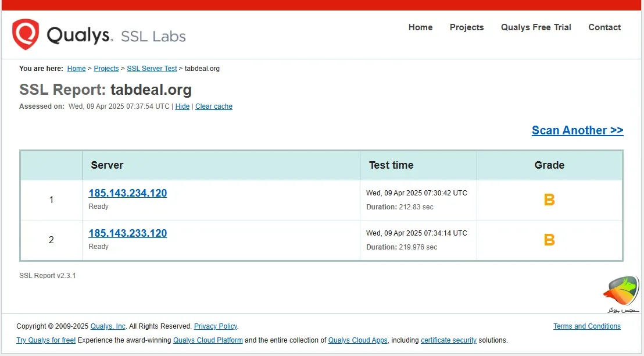Click Ready status under 185.143.234.120
This screenshot has height=356, width=644.
tap(99, 207)
